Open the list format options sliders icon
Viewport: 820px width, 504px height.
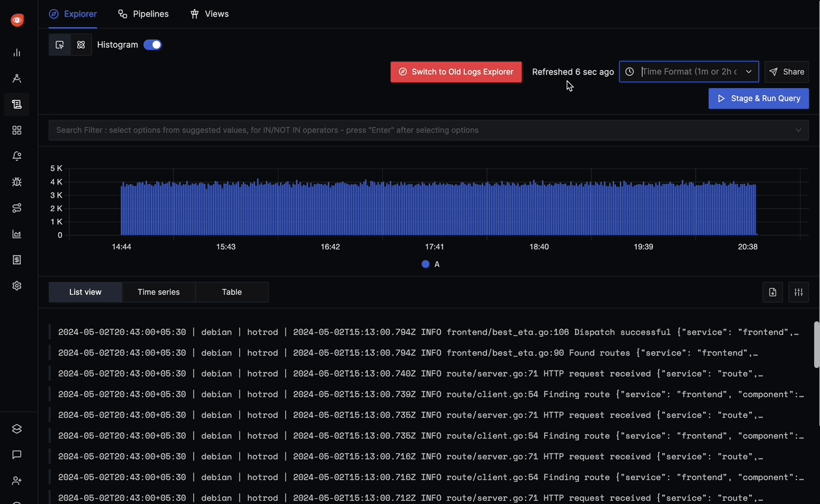[799, 292]
